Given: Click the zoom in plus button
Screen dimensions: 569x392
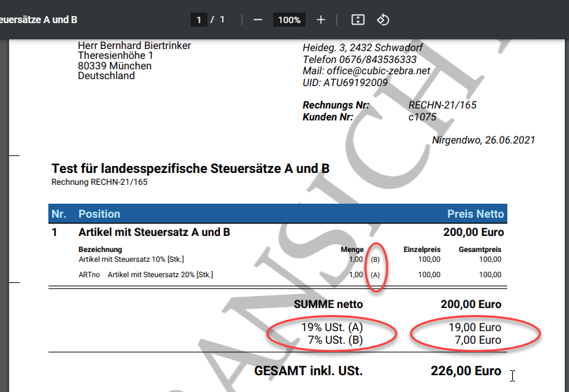Looking at the screenshot, I should pyautogui.click(x=321, y=20).
